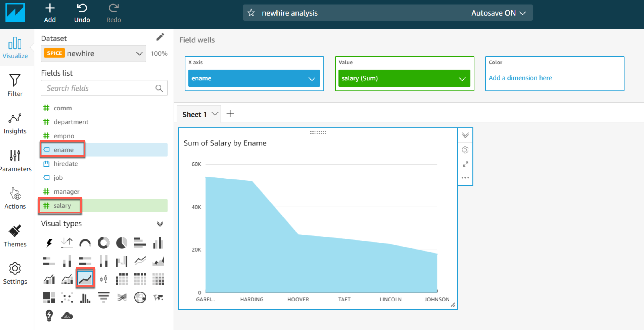Pick the box plot visual type
Viewport: 644px width, 330px height.
103,279
